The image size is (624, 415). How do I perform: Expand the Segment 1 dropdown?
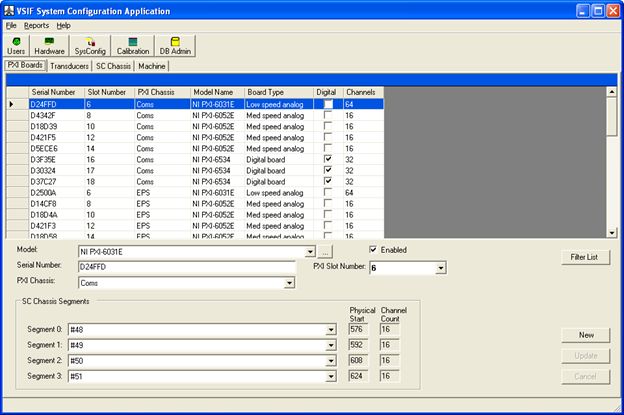tap(331, 345)
